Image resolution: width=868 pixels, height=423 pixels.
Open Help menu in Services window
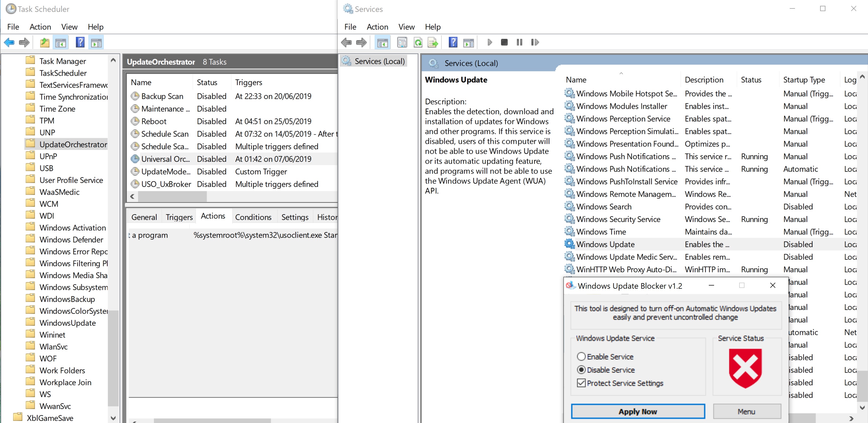433,27
